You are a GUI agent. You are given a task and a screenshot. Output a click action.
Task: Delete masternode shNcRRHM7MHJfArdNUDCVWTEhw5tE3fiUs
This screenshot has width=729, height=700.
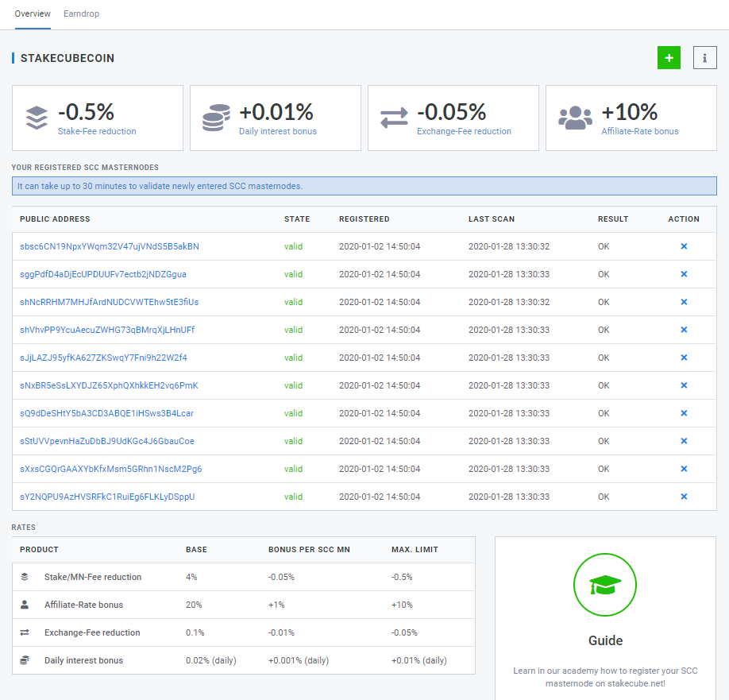tap(684, 302)
